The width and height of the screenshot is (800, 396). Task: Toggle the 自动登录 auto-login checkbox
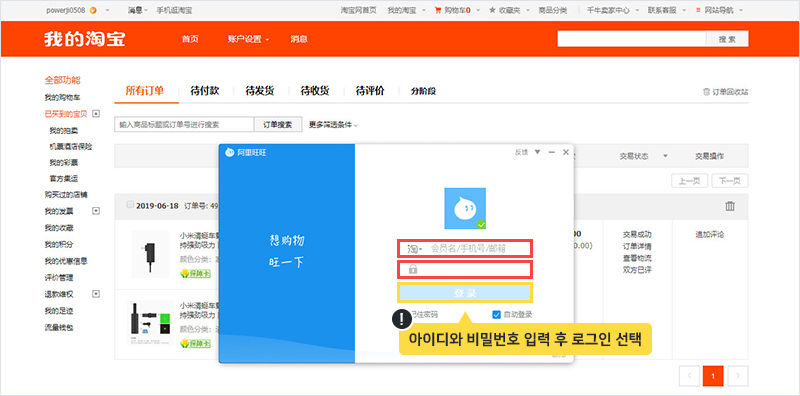pos(496,314)
